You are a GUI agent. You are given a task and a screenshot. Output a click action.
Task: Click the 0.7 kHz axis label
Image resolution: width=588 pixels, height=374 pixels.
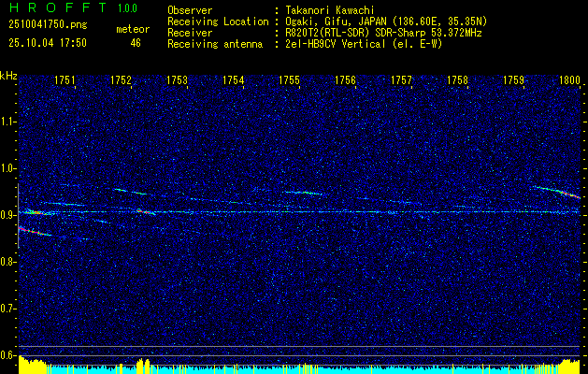[x=7, y=309]
